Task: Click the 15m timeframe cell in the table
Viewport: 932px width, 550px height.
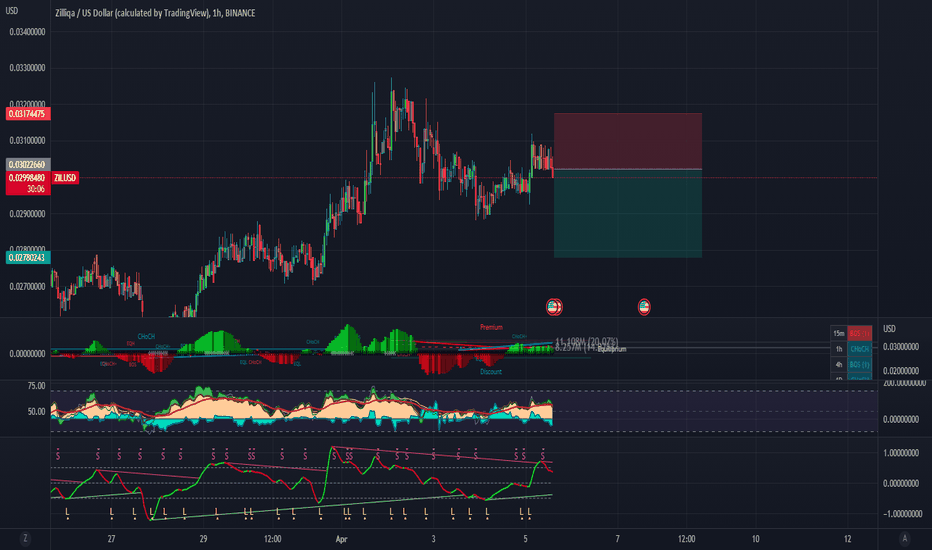Action: tap(839, 334)
